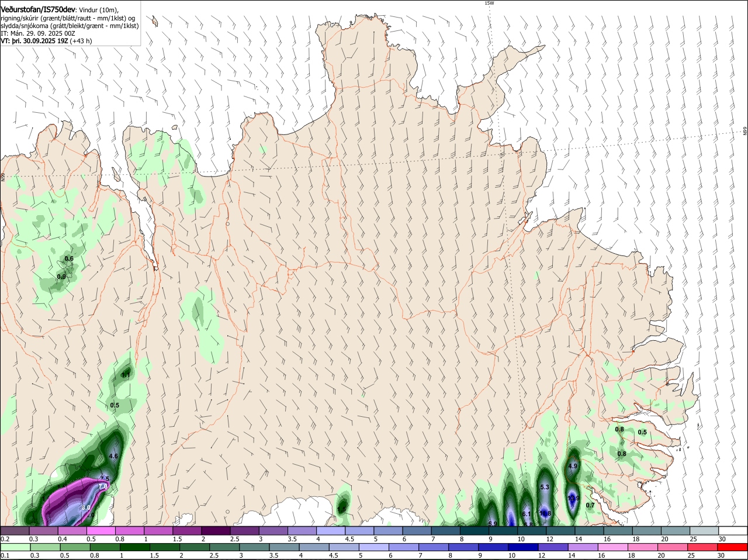Click the 4.6 precipitation value in the southwest
Viewport: 748px width, 560px height.
tap(114, 456)
